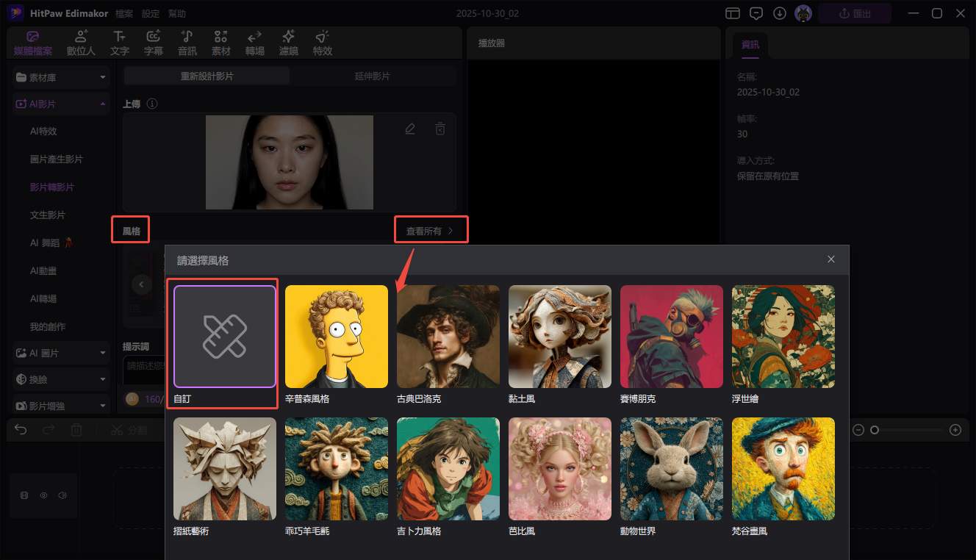Image resolution: width=976 pixels, height=560 pixels.
Task: Collapse the AI影片 section
Action: coord(103,104)
